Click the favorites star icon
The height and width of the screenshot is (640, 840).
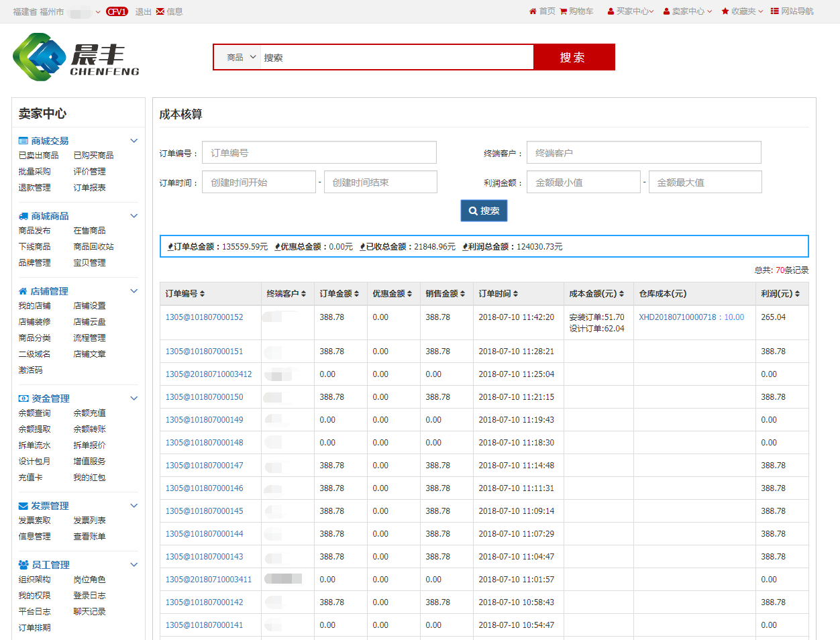[x=725, y=11]
